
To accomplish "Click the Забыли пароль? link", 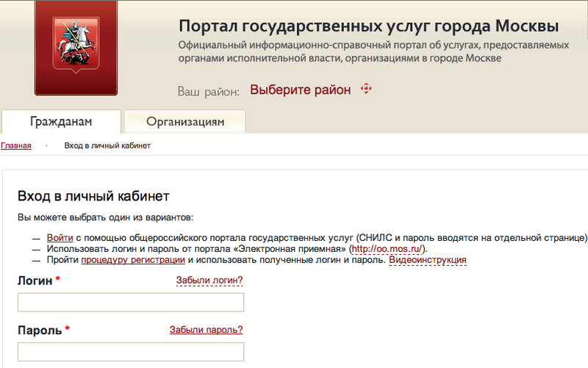I will [206, 330].
